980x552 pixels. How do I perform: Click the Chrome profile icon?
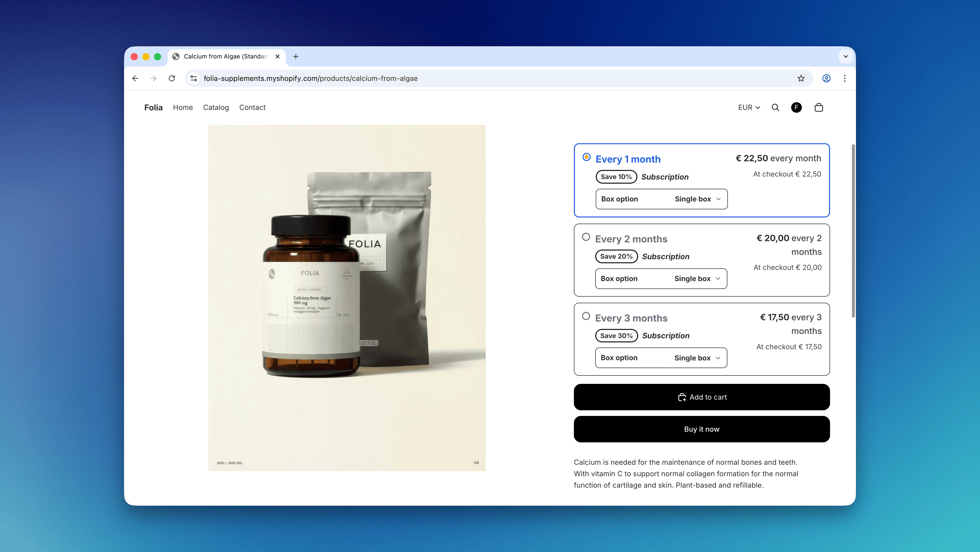coord(826,78)
